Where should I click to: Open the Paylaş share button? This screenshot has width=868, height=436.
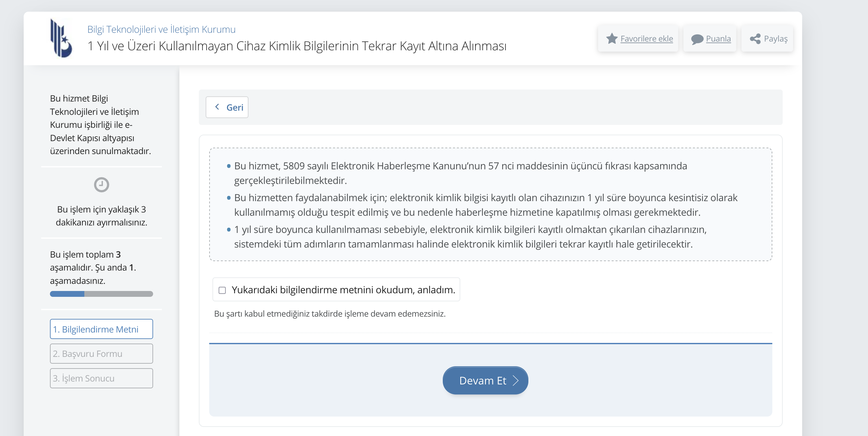point(767,38)
